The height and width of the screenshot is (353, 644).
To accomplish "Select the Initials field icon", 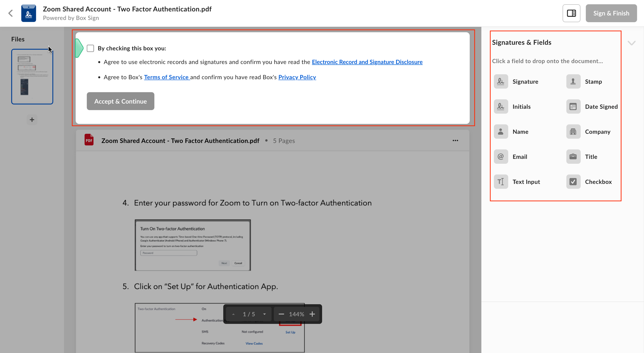I will point(501,107).
